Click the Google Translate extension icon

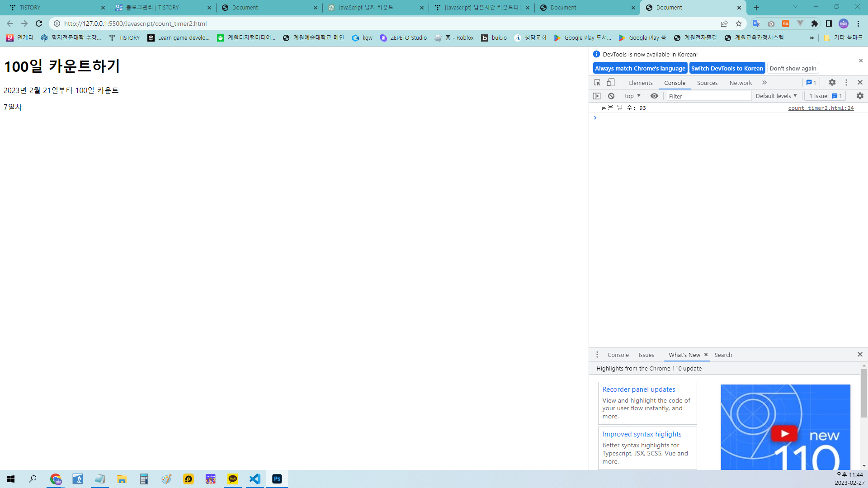(x=756, y=23)
